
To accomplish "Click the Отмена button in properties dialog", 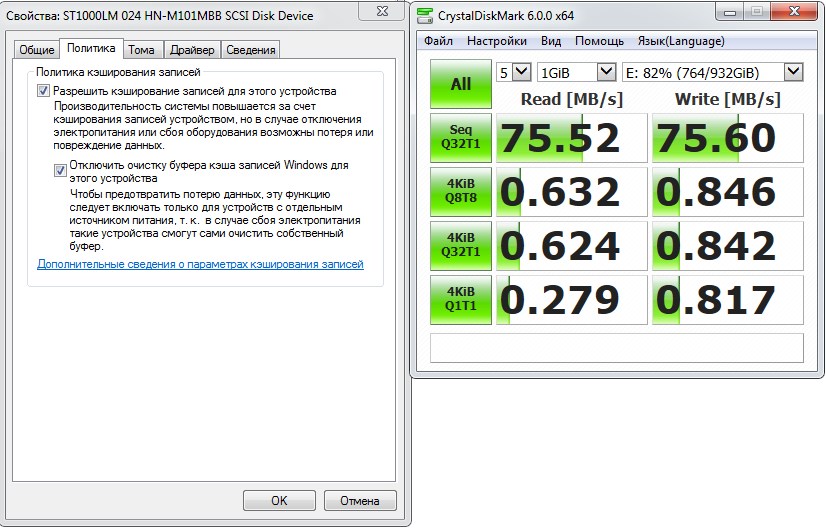I will tap(360, 501).
